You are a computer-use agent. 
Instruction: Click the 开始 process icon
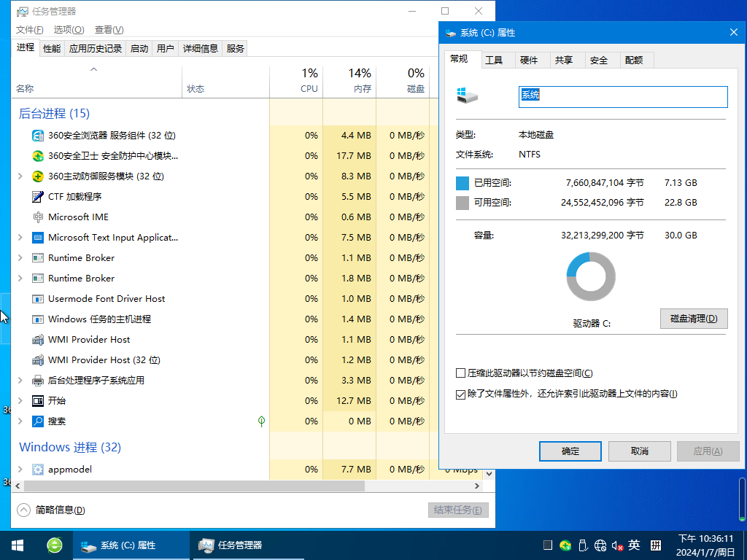pyautogui.click(x=38, y=401)
